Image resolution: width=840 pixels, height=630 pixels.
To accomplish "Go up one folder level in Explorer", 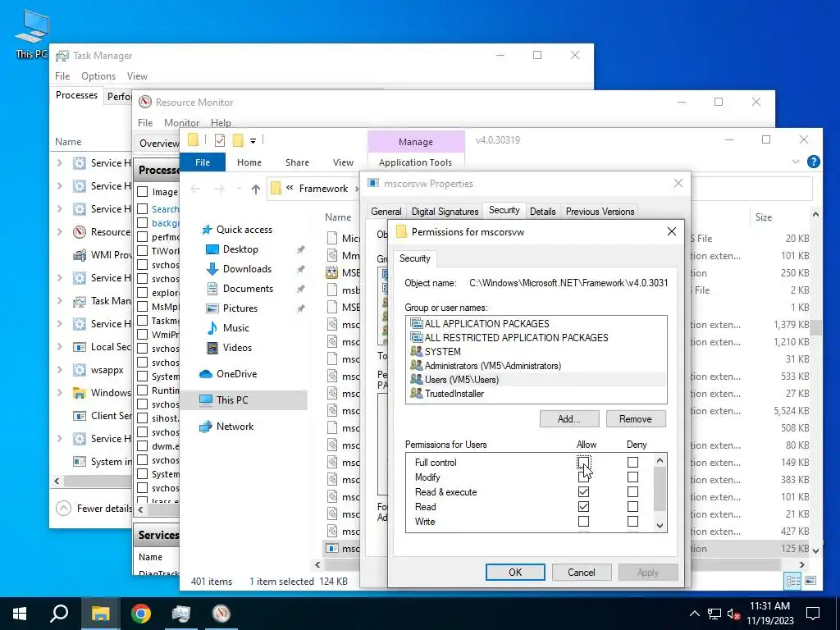I will point(256,189).
